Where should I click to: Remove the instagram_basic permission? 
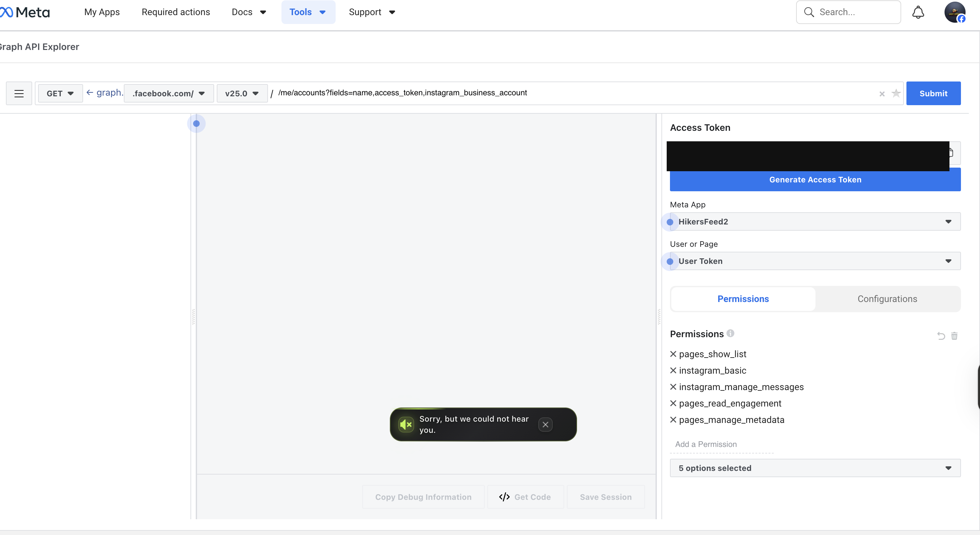pos(673,370)
